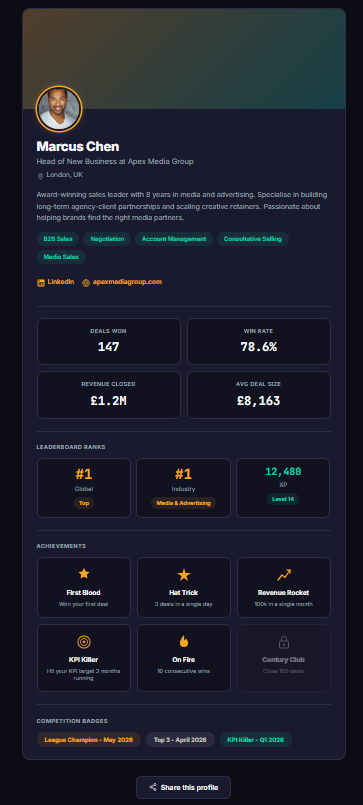The image size is (363, 805).
Task: Click the Achievements section heading
Action: tap(61, 546)
